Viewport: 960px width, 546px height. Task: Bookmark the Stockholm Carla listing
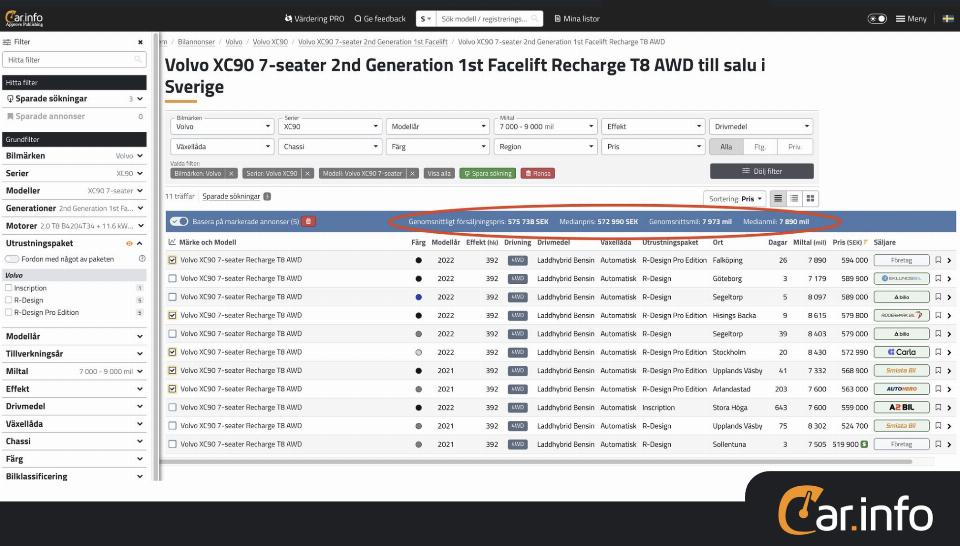point(938,352)
